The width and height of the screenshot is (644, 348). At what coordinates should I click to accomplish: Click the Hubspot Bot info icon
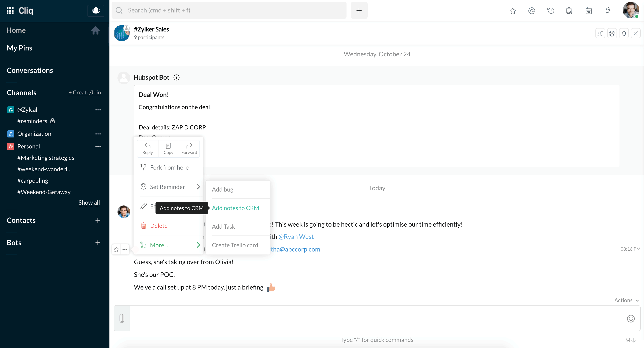tap(176, 77)
